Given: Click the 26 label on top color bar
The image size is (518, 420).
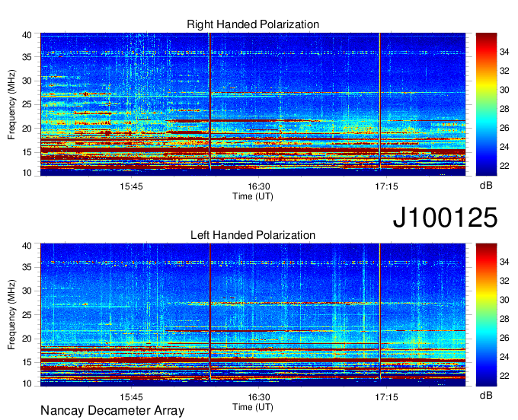Looking at the screenshot, I should point(504,128).
